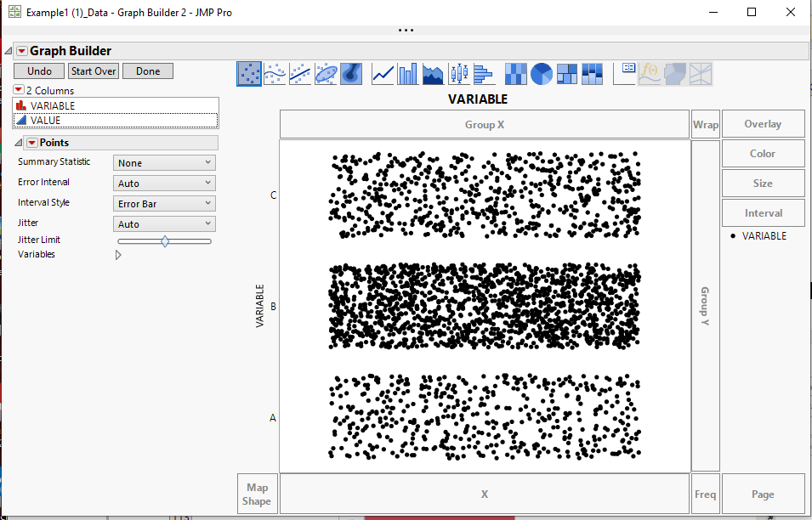Select the Box Plot element icon
812x520 pixels.
point(458,74)
